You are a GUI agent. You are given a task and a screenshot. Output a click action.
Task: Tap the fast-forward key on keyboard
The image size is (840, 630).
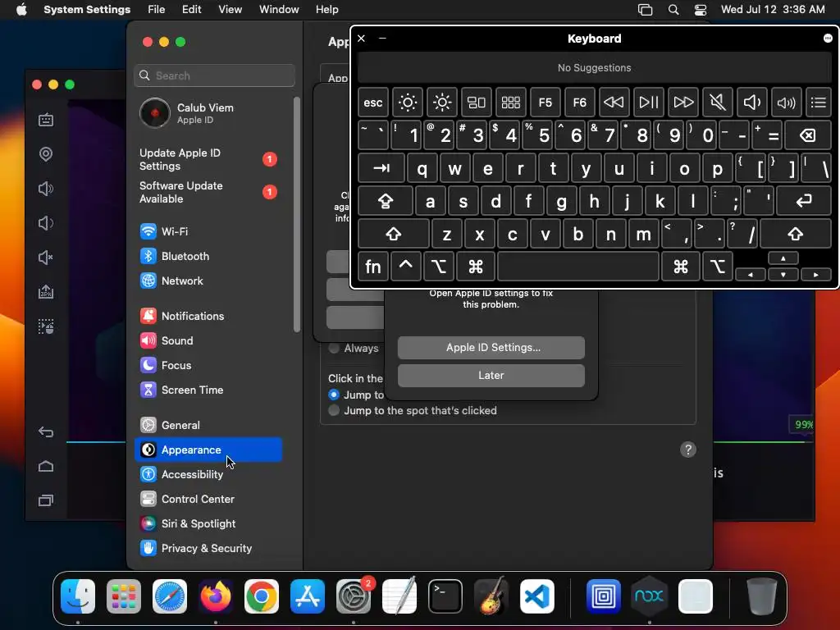[x=683, y=103]
